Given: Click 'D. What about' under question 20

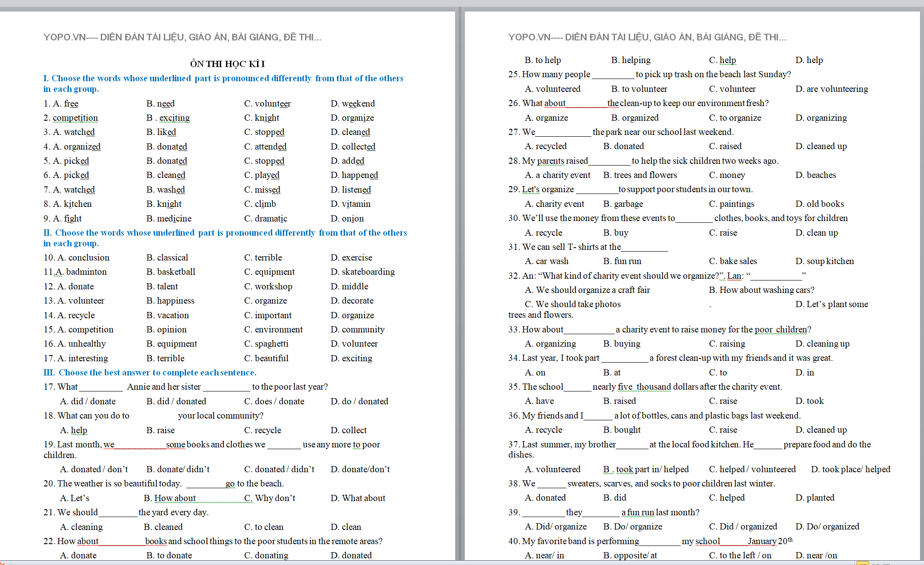Looking at the screenshot, I should point(357,498).
